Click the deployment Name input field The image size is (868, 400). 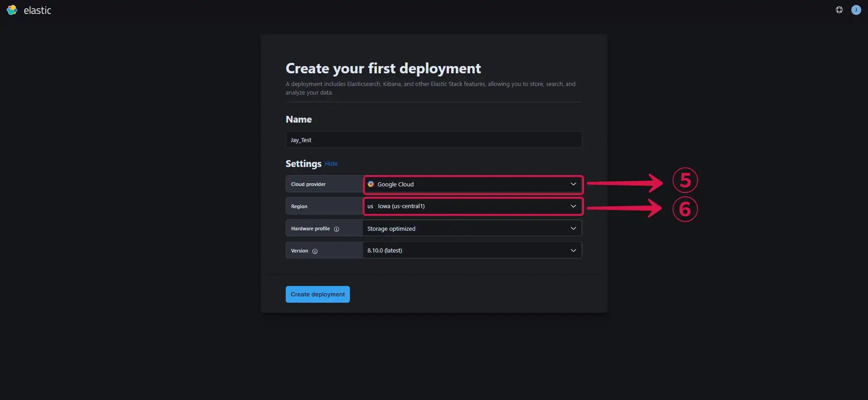click(434, 140)
